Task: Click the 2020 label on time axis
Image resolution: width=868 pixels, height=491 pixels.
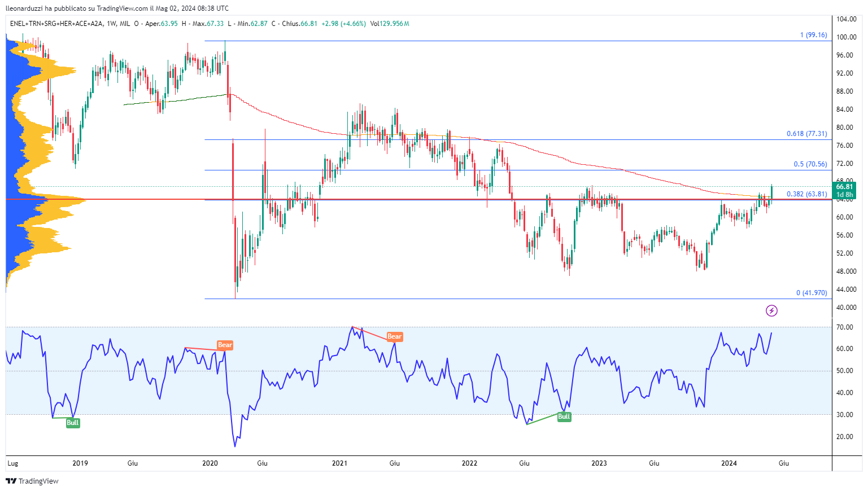Action: click(210, 463)
